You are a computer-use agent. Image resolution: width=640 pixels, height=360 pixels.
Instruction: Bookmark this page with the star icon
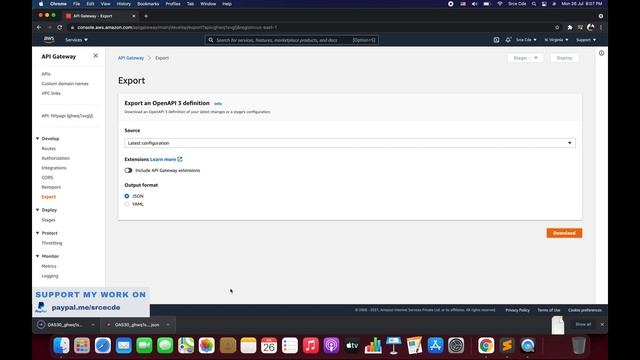[557, 27]
